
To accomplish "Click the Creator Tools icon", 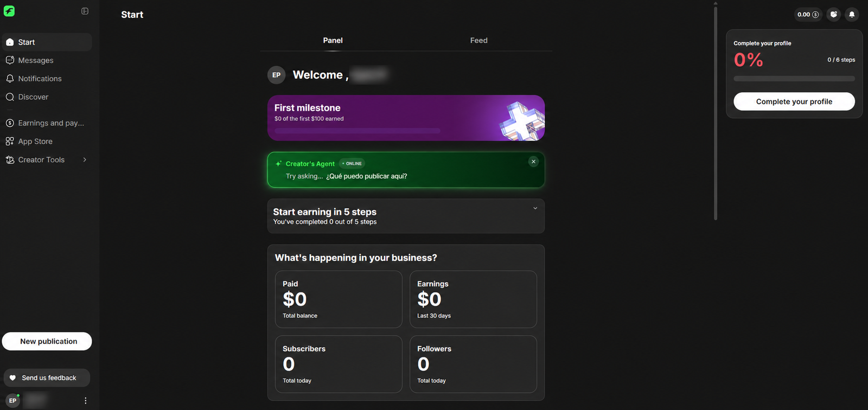I will click(10, 160).
